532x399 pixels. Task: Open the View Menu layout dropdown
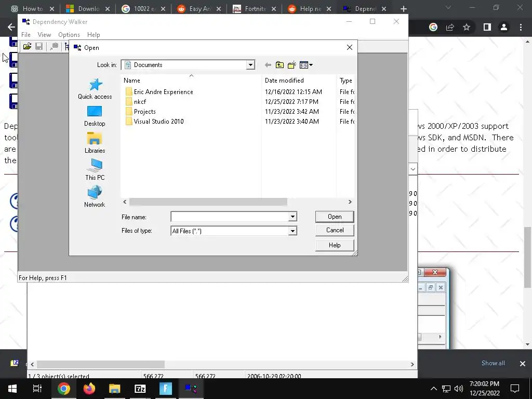[x=306, y=65]
